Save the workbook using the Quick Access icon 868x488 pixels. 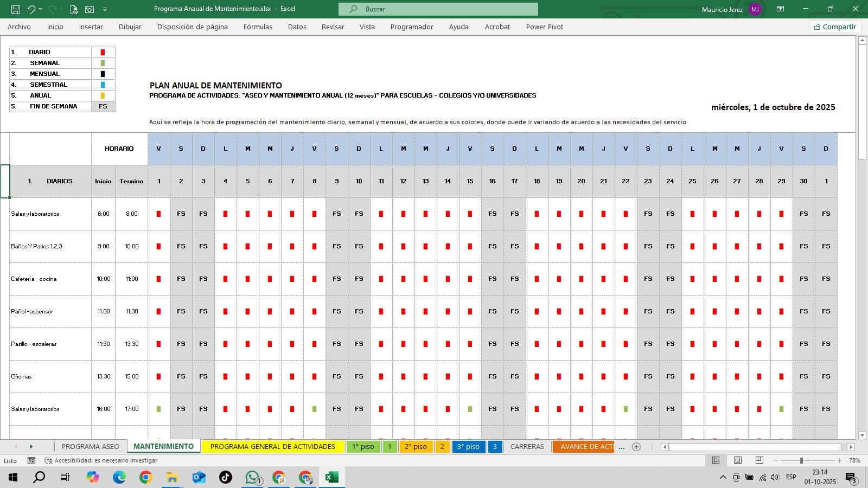[16, 9]
